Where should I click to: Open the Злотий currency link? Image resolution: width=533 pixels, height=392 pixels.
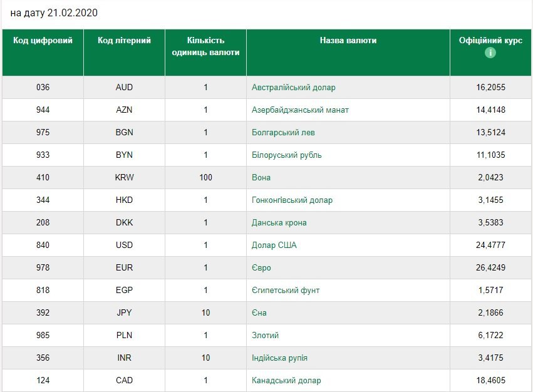pos(265,336)
